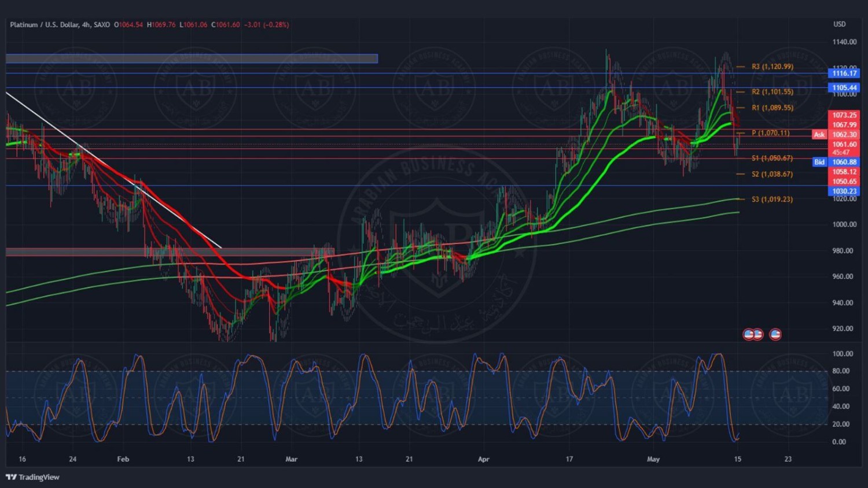Click the current price 1061.60 countdown label
This screenshot has width=868, height=488.
(844, 148)
